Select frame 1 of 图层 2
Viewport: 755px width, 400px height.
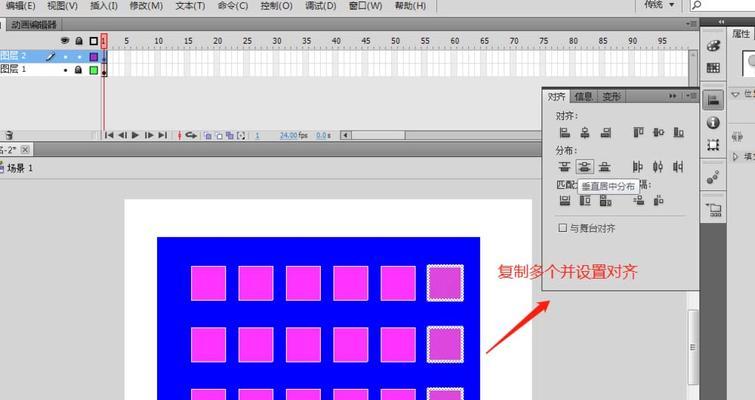104,57
